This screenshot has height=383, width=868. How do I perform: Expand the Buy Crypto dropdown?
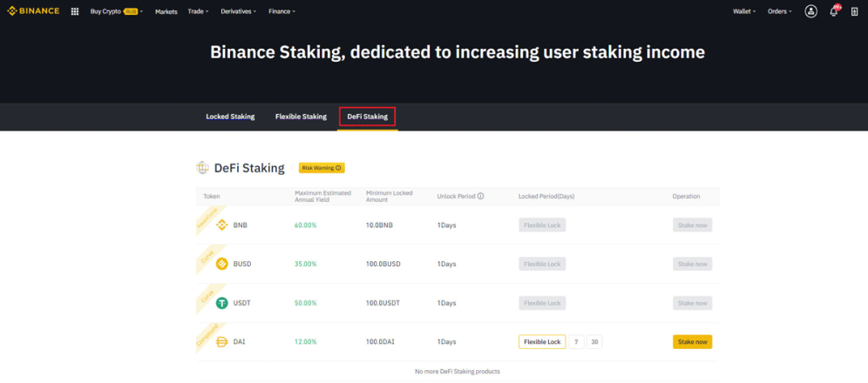[x=116, y=11]
